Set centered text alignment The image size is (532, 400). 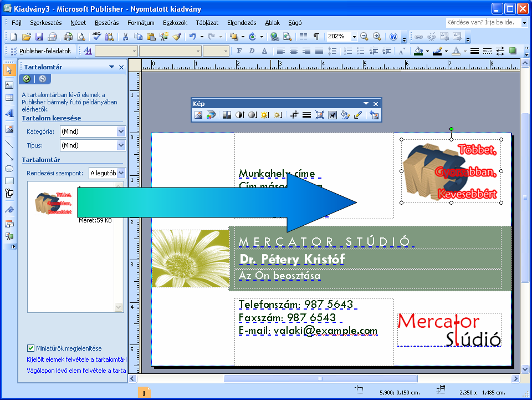[x=294, y=51]
